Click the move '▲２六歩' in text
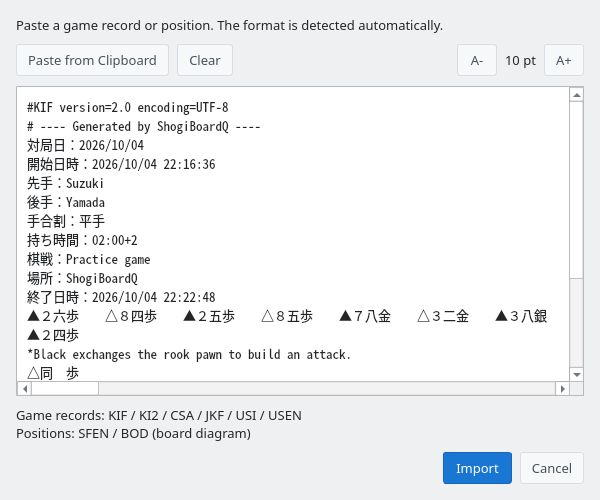This screenshot has width=600, height=500. (53, 316)
